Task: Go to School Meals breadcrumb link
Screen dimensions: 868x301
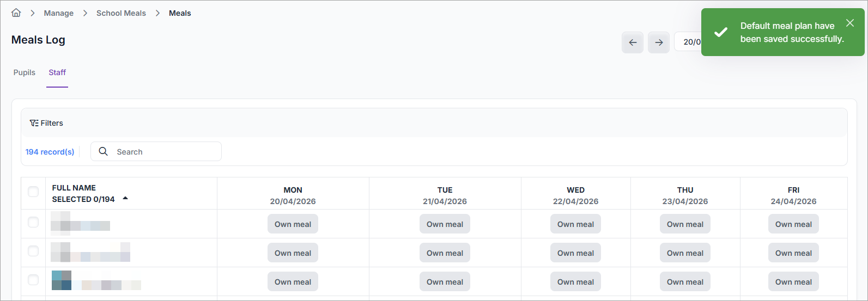Action: [x=121, y=13]
